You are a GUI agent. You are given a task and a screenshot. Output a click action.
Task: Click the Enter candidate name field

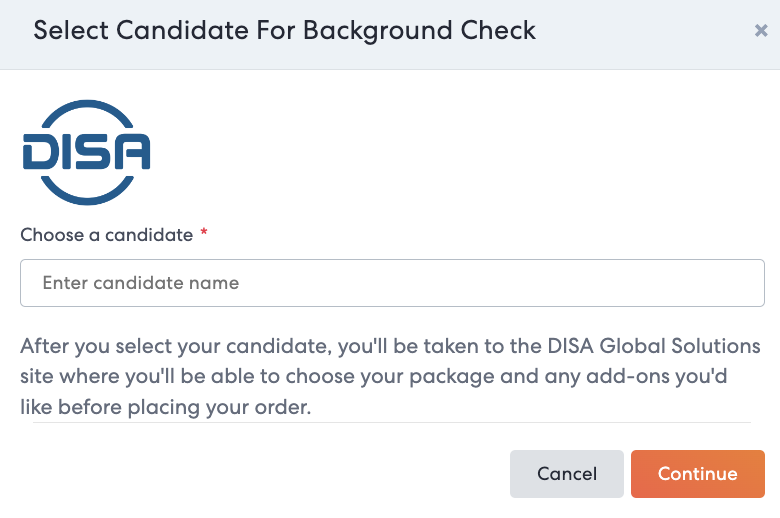[392, 283]
